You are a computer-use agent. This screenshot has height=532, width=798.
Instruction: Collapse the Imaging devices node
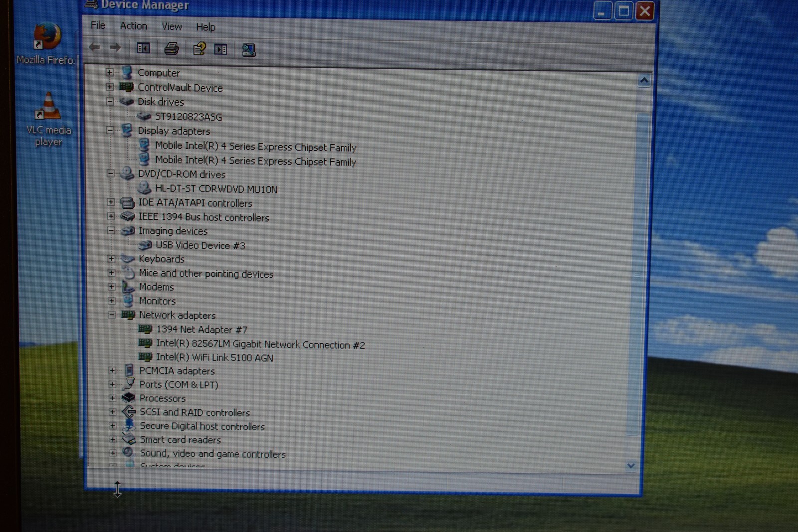pos(111,230)
